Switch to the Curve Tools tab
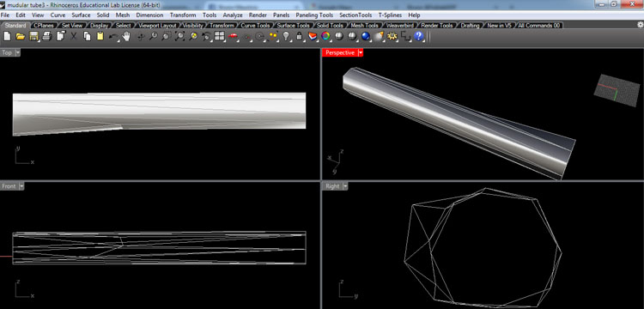The image size is (644, 309). pos(255,26)
